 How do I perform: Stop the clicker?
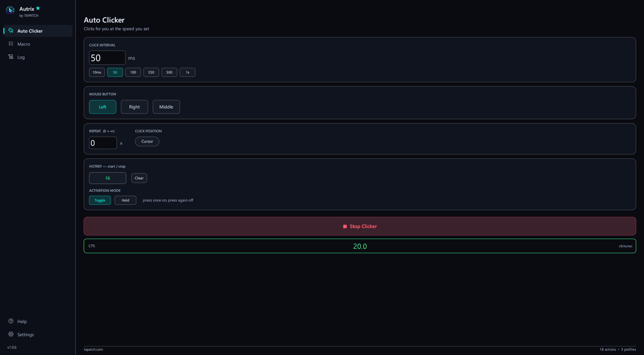(360, 226)
